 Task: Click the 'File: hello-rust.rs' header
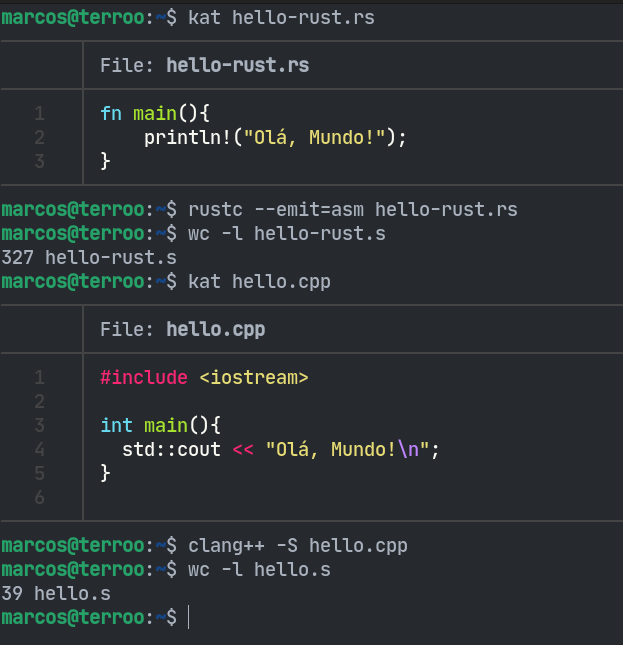[x=204, y=65]
